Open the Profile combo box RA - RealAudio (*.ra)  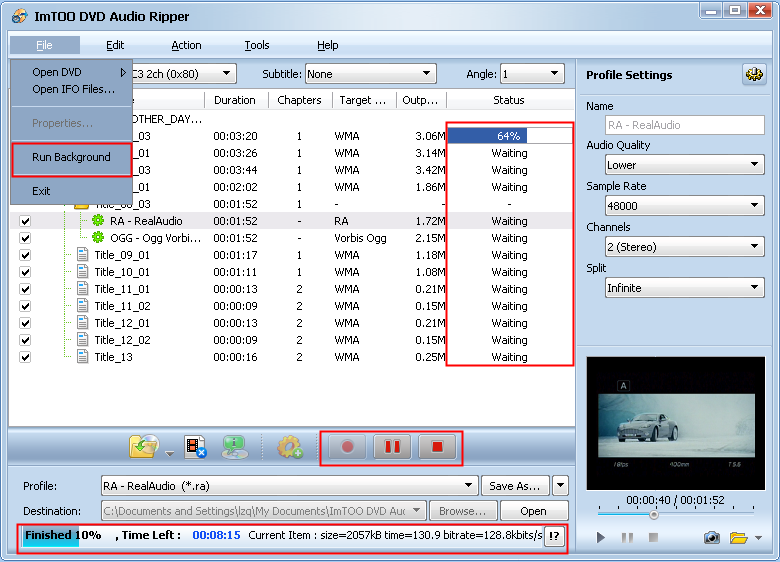(290, 485)
